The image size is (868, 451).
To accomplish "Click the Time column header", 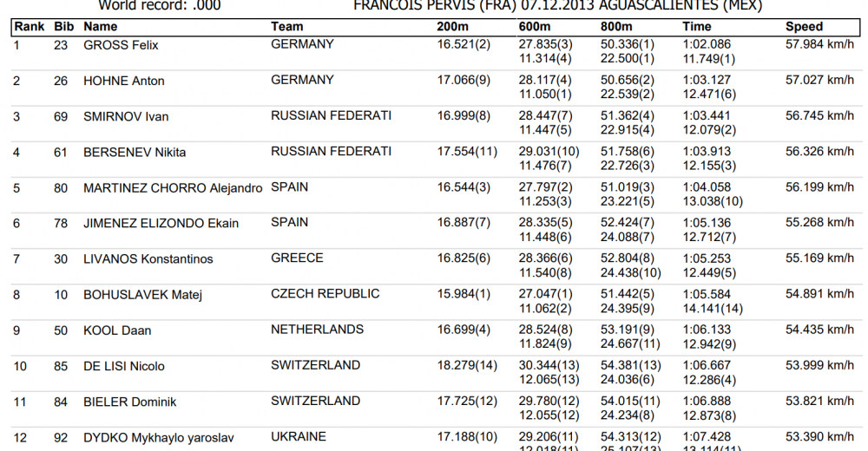I will 696,27.
